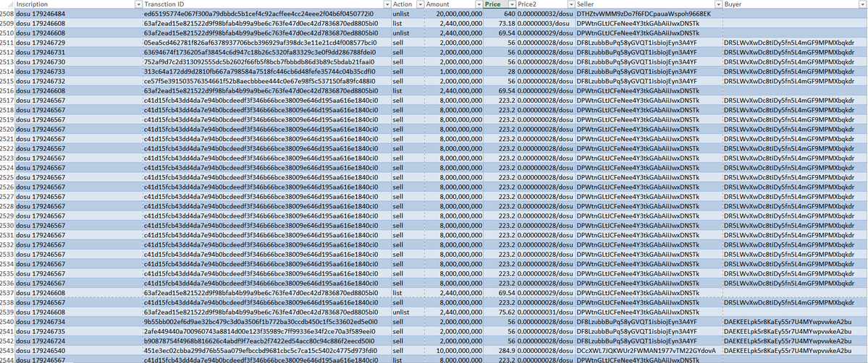Select transaction ID starting b90878754f4968

point(266,341)
